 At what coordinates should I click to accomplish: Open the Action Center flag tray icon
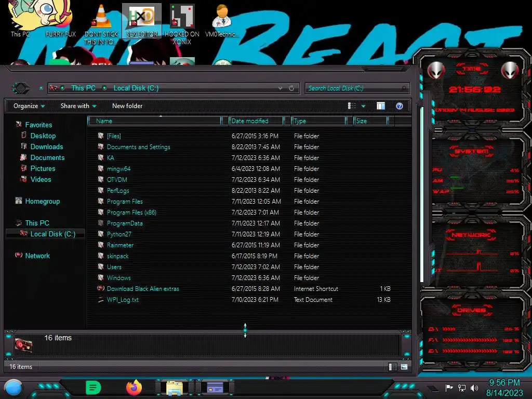click(x=449, y=388)
